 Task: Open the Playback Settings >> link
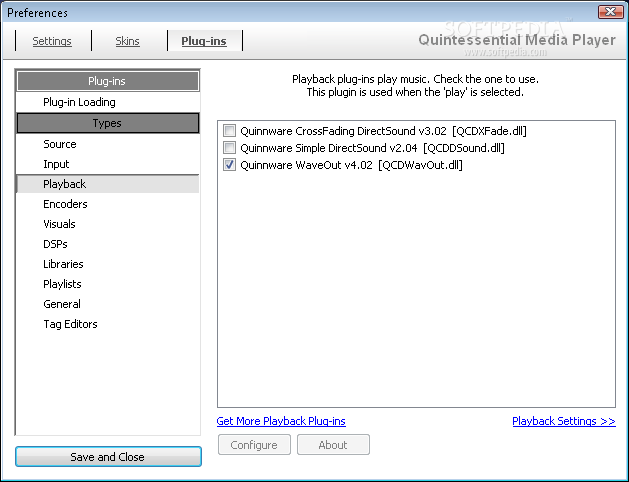pyautogui.click(x=564, y=421)
